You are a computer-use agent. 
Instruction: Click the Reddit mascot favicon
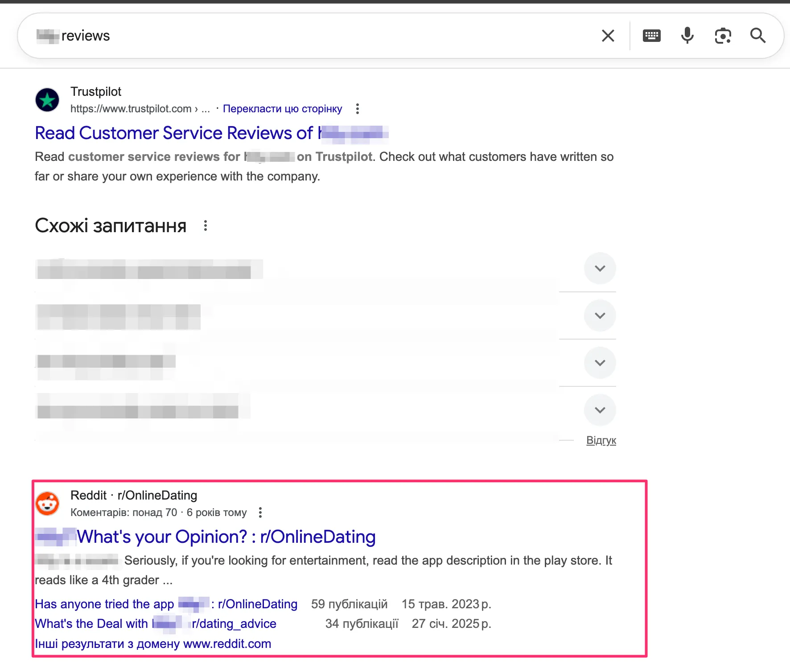click(x=47, y=504)
